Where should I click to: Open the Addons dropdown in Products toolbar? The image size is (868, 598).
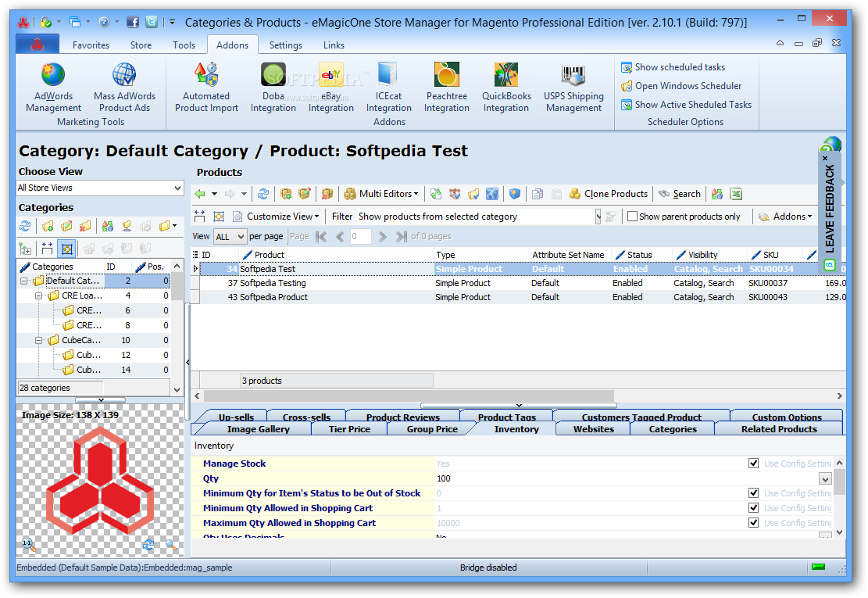pyautogui.click(x=785, y=217)
